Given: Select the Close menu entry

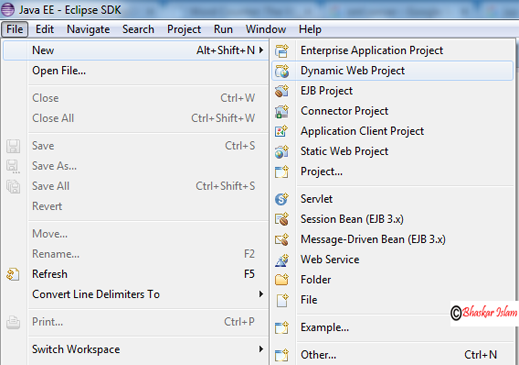Looking at the screenshot, I should click(x=136, y=98).
